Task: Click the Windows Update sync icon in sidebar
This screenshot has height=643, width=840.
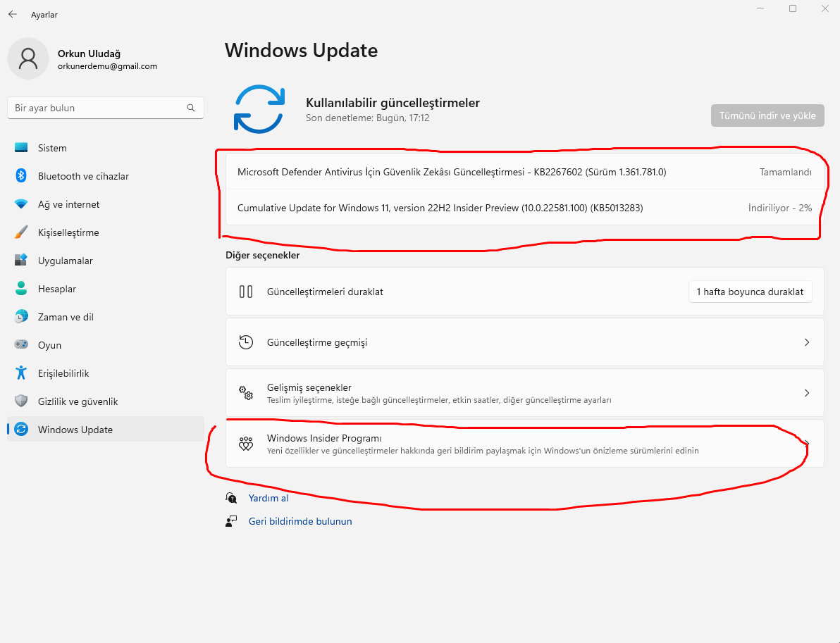Action: coord(21,430)
